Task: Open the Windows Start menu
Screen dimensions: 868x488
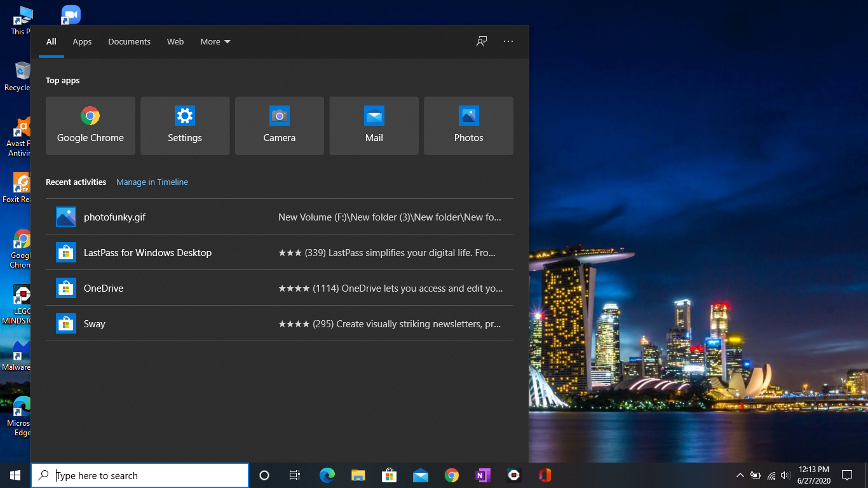Action: click(15, 475)
